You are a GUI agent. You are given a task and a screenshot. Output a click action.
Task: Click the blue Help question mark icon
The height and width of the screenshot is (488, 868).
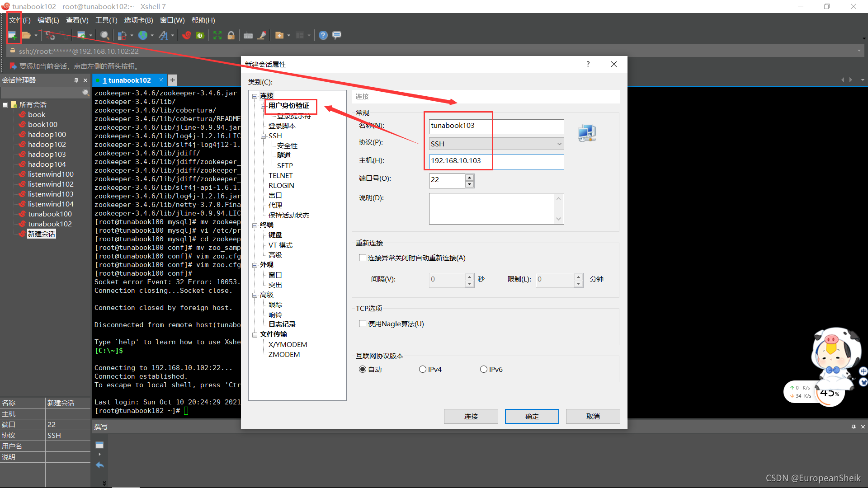click(323, 35)
